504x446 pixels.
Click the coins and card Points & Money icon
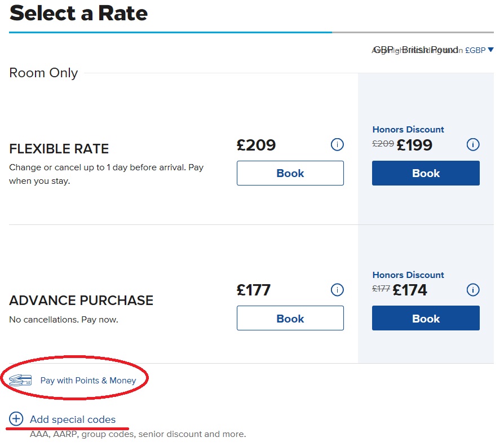20,380
